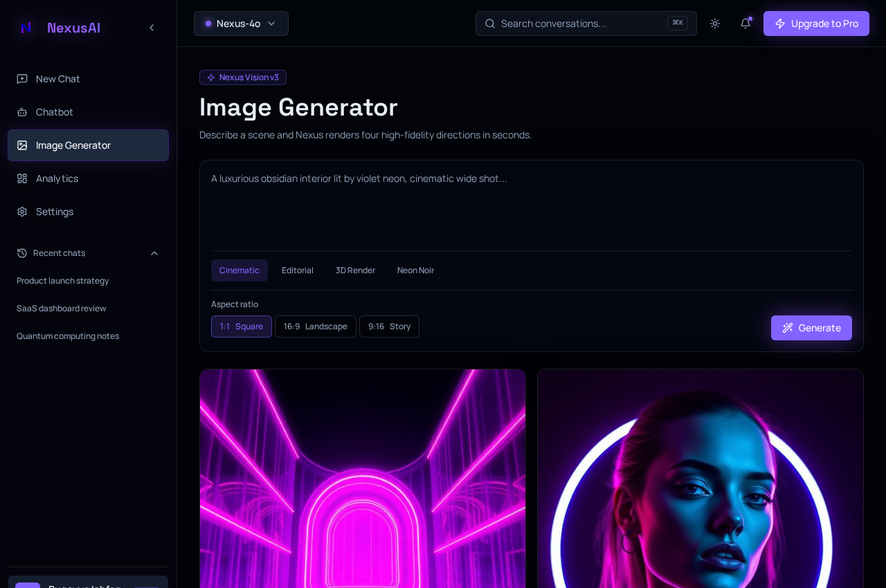Image resolution: width=886 pixels, height=588 pixels.
Task: Focus the Search conversations field
Action: (x=586, y=24)
